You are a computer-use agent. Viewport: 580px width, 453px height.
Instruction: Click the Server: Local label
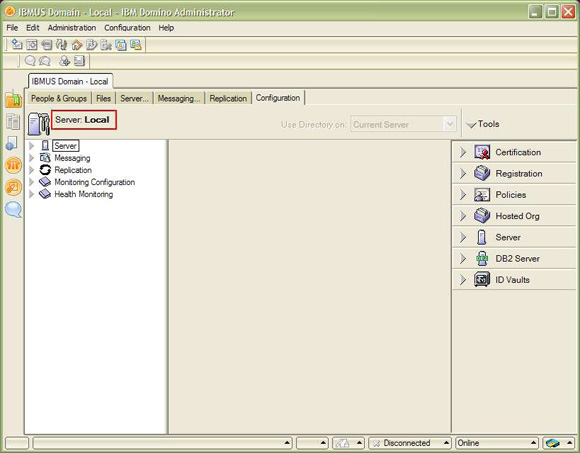[x=82, y=119]
